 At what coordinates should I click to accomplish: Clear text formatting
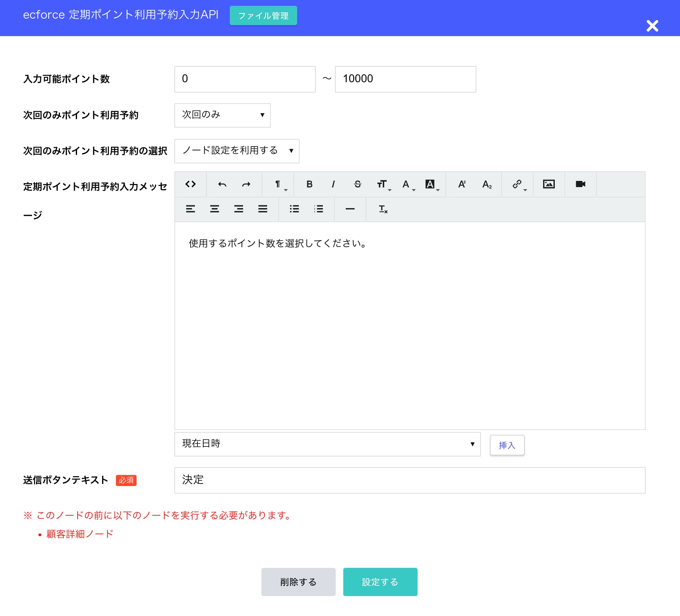[383, 209]
